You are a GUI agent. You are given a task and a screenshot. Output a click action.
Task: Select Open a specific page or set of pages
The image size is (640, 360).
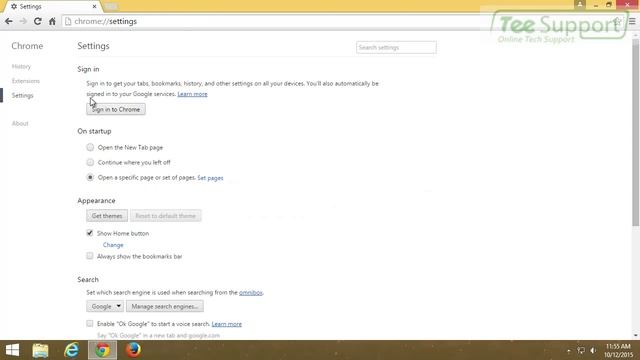point(90,177)
